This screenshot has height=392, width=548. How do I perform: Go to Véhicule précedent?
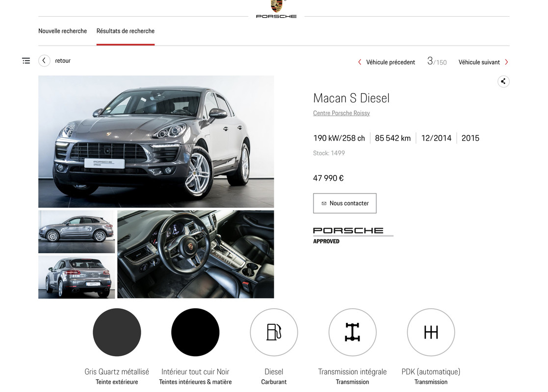tap(391, 62)
